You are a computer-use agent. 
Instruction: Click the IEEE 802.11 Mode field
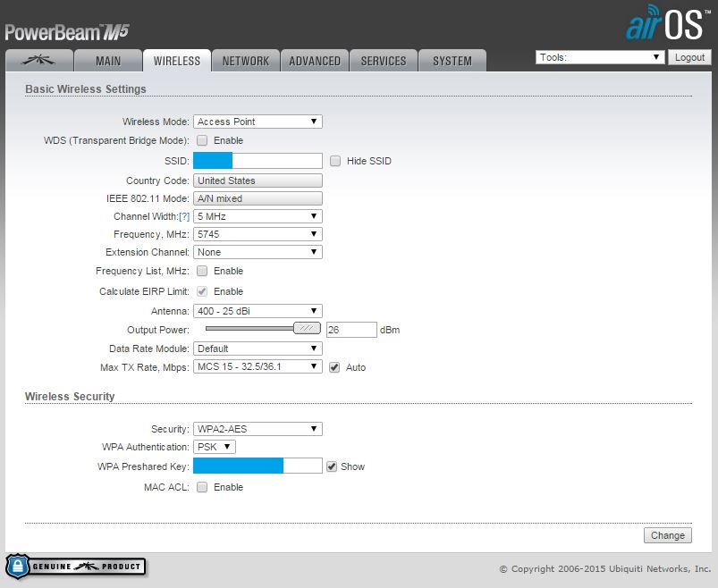(x=258, y=198)
